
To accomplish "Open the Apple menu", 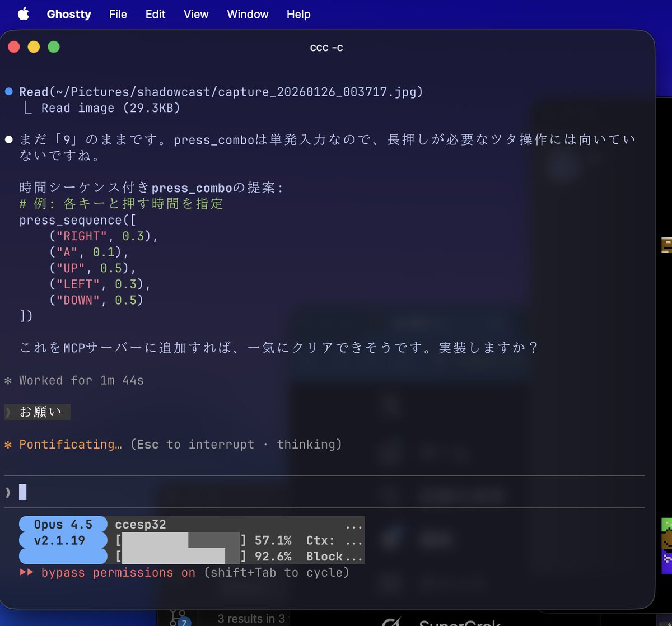I will [x=23, y=14].
